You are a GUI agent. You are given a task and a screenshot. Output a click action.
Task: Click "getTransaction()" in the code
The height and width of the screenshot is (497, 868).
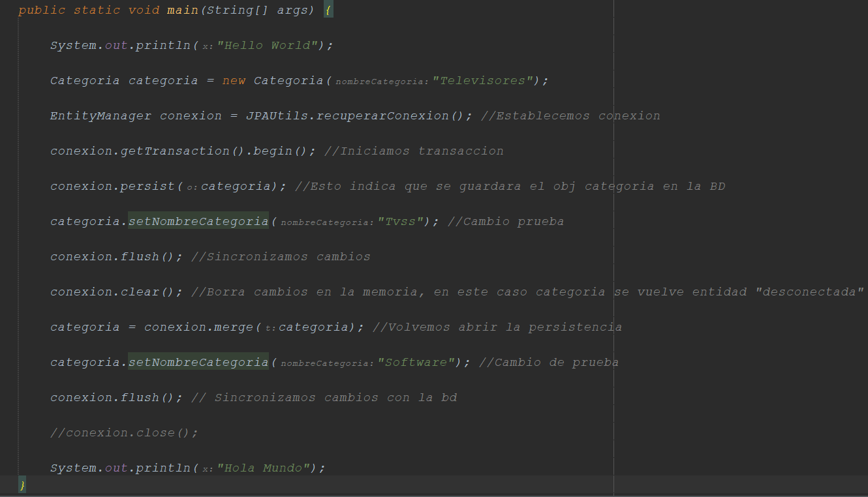coord(184,151)
